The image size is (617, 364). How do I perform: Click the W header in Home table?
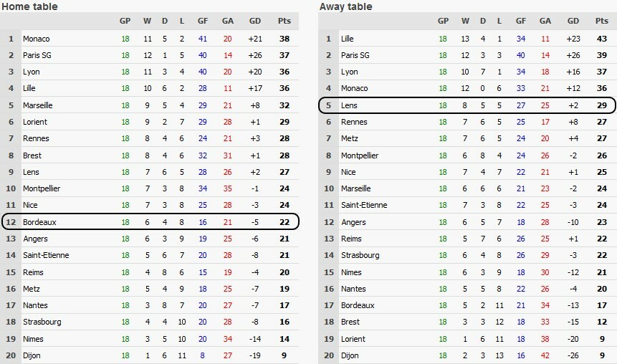148,21
